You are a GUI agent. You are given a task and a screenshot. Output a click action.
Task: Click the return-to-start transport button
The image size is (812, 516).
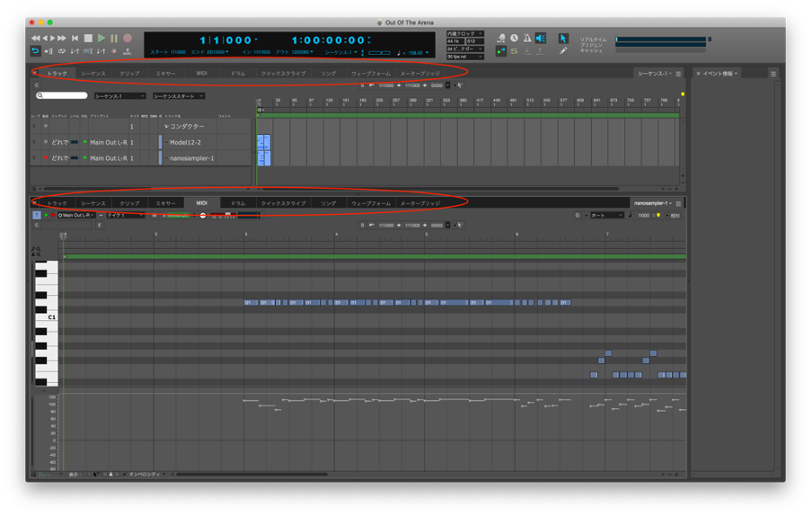[75, 39]
